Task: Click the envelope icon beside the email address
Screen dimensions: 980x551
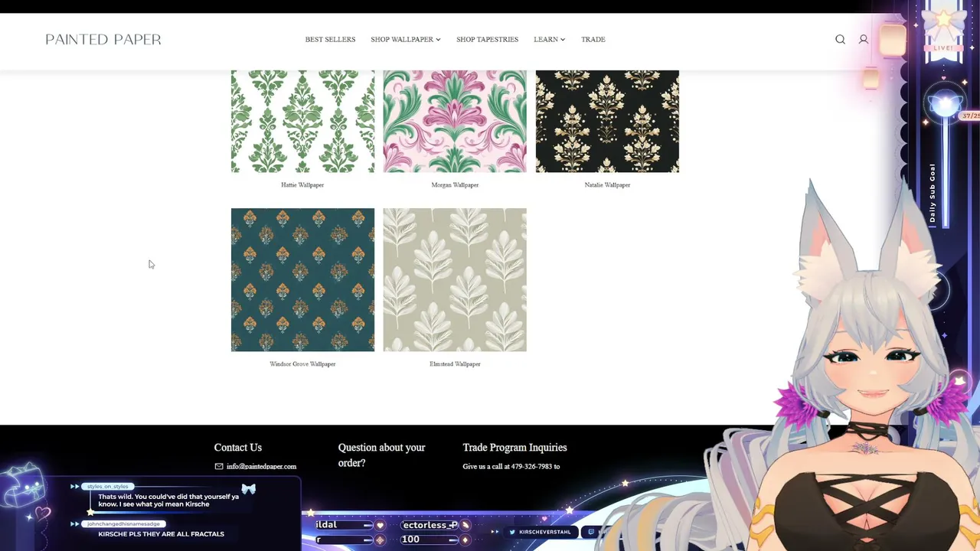Action: (219, 466)
